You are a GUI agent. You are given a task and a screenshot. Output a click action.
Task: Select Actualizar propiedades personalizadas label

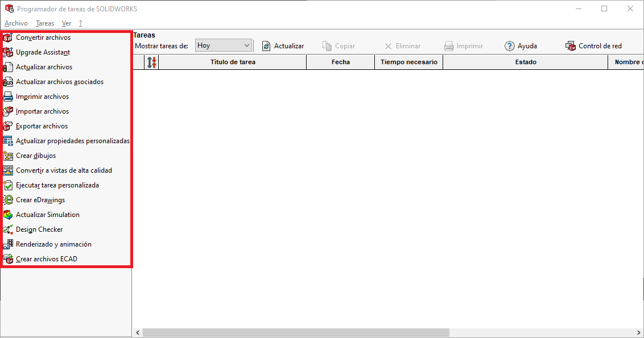[x=73, y=141]
